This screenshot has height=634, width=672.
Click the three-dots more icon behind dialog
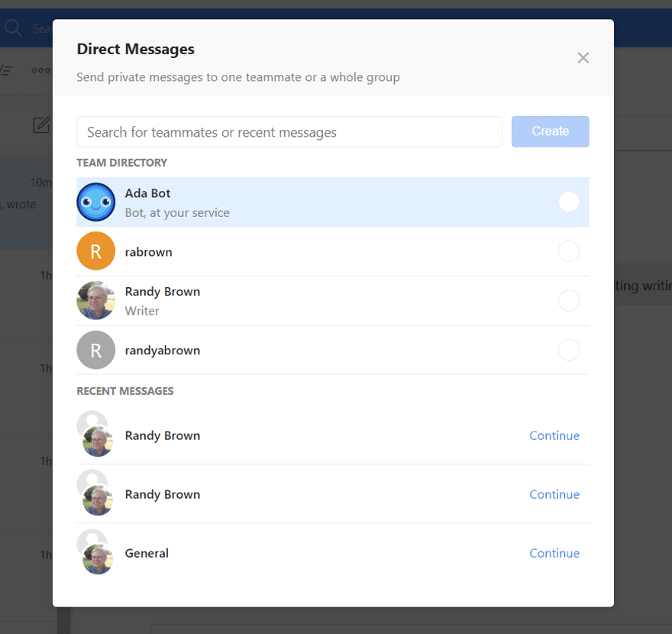click(x=41, y=70)
